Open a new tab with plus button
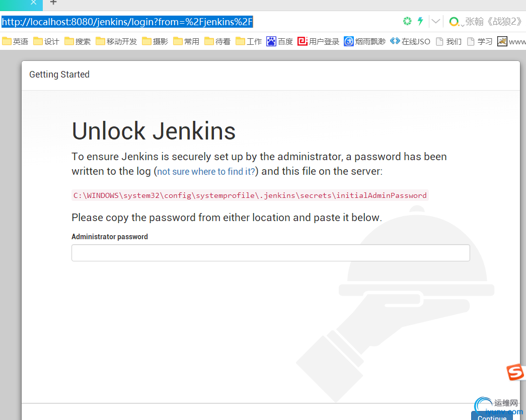Screen dimensions: 526x420 (x=53, y=3)
